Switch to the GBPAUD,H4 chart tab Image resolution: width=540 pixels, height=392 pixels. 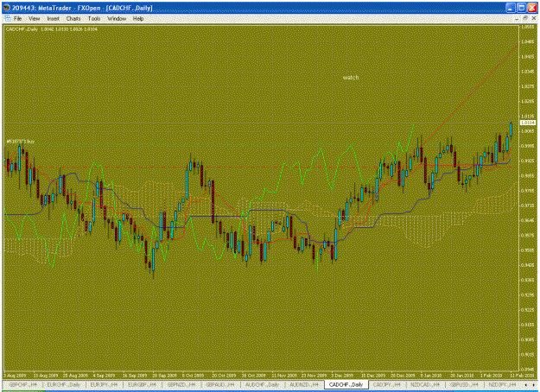[x=220, y=384]
